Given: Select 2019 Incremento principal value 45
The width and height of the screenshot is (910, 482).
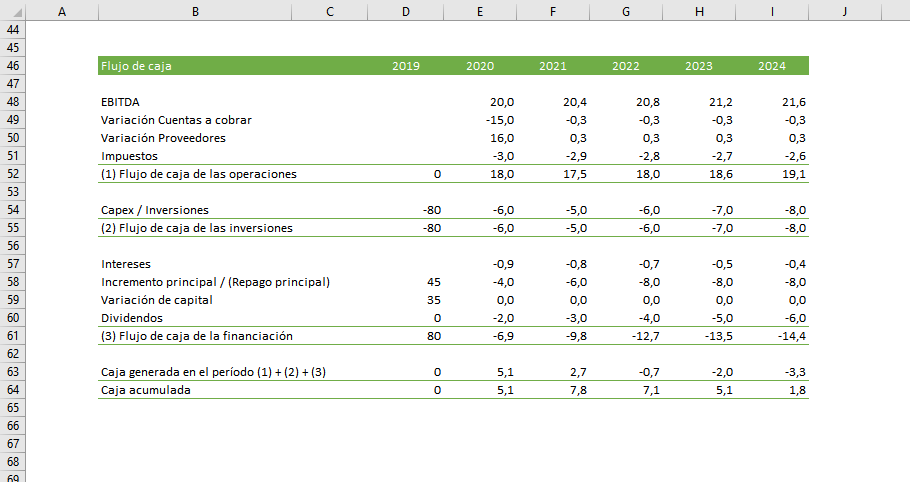Looking at the screenshot, I should tap(433, 282).
